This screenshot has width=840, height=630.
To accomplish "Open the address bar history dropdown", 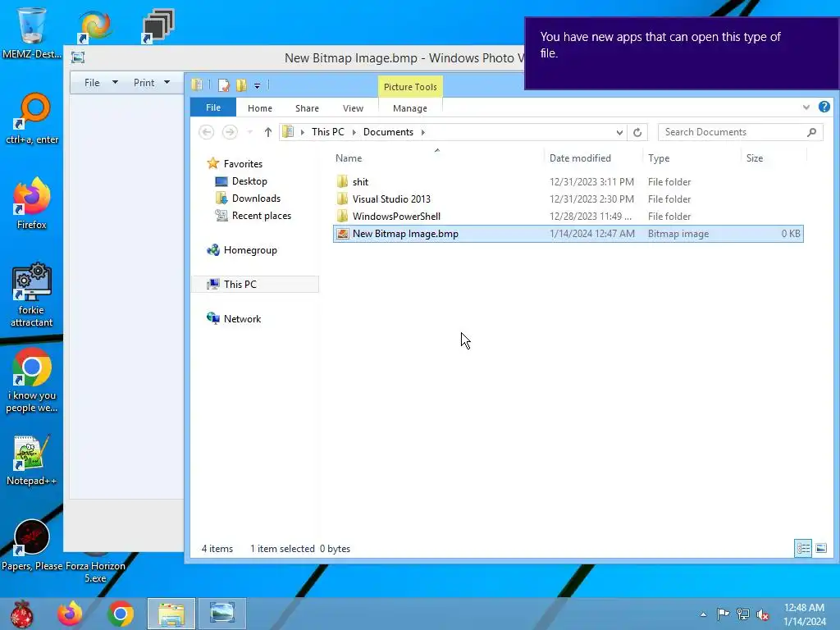I will [619, 132].
